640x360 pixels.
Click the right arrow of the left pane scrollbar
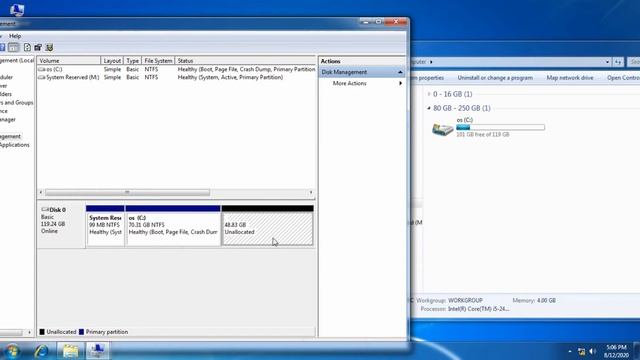29,332
